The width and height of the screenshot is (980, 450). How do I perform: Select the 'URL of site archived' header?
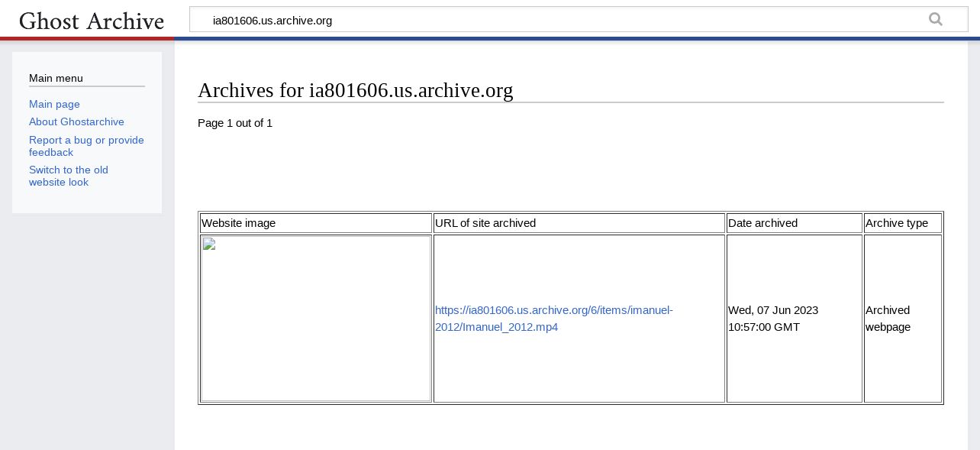pos(579,223)
